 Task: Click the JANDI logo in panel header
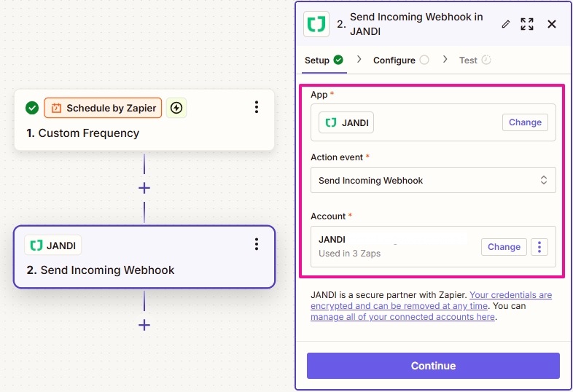point(316,24)
